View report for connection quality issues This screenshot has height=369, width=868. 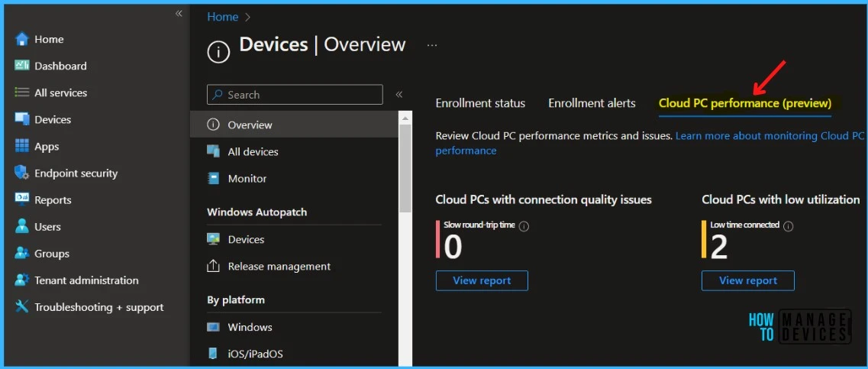(482, 280)
